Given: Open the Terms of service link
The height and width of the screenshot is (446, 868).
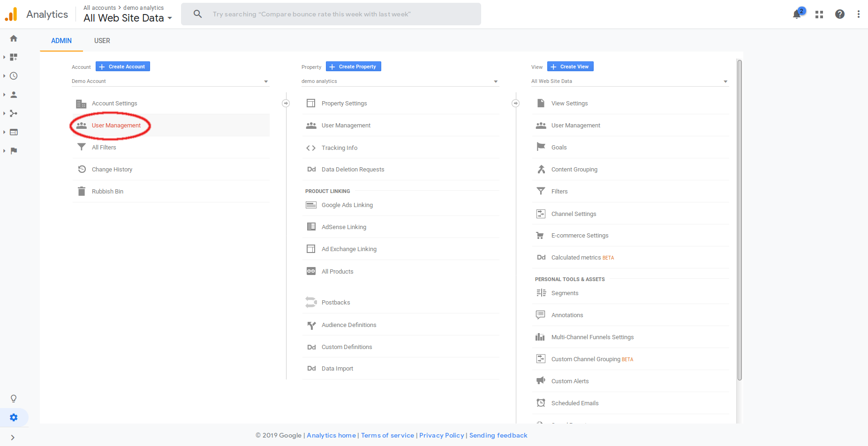Looking at the screenshot, I should point(387,435).
